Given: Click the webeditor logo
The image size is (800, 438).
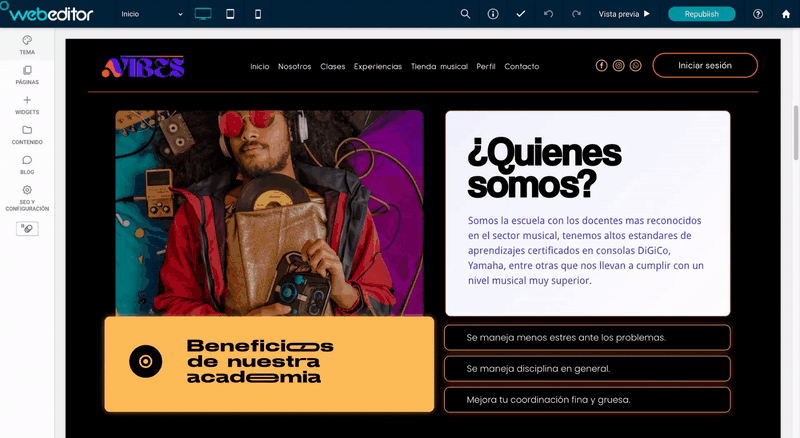Looking at the screenshot, I should click(47, 13).
